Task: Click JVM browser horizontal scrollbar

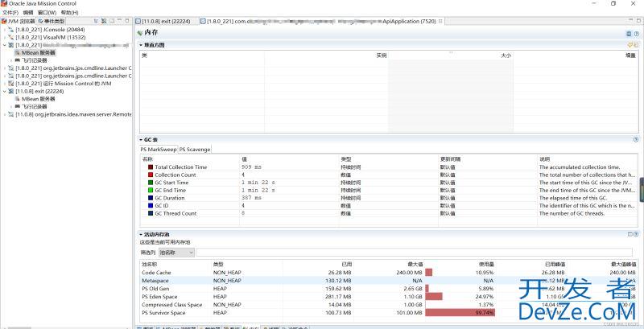Action: click(x=19, y=327)
